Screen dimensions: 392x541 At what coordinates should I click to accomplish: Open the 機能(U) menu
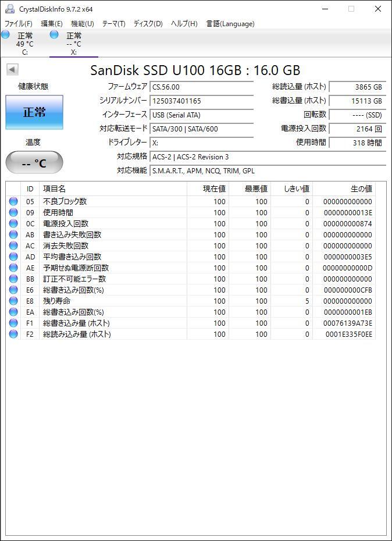83,23
